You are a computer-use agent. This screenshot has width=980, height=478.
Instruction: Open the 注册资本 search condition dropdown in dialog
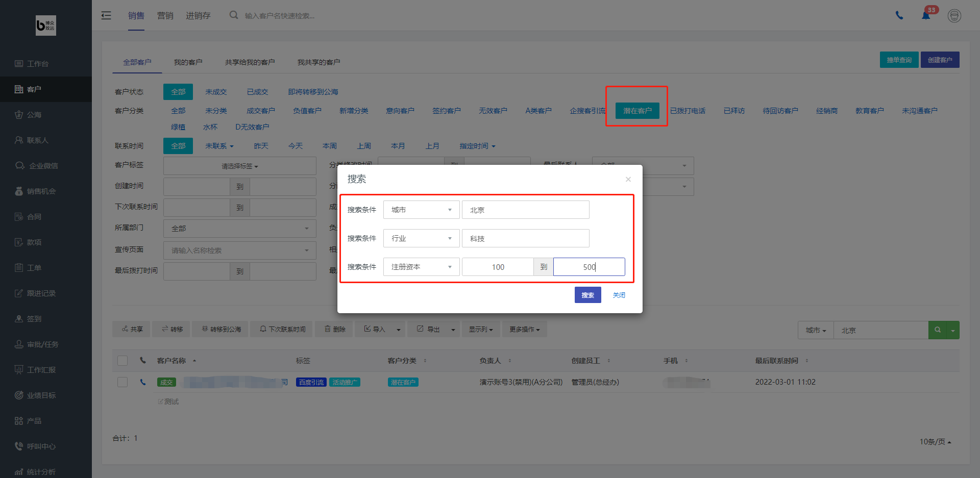pyautogui.click(x=422, y=267)
